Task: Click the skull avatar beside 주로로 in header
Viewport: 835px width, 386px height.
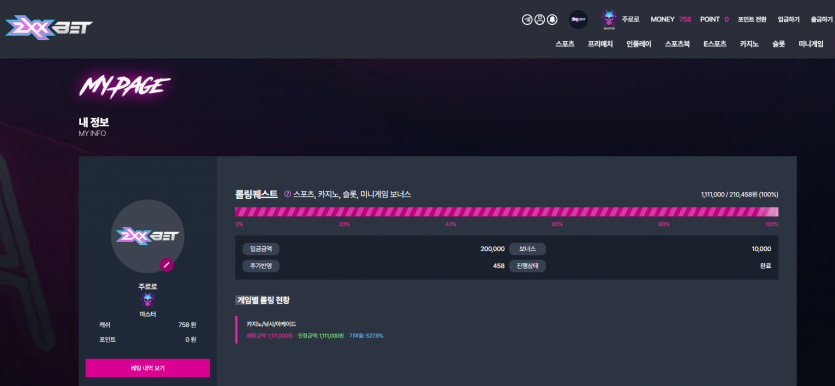Action: coord(609,19)
